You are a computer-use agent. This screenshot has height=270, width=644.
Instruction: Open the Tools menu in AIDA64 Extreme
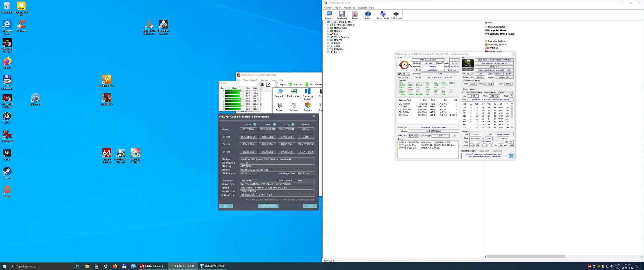coord(273,80)
